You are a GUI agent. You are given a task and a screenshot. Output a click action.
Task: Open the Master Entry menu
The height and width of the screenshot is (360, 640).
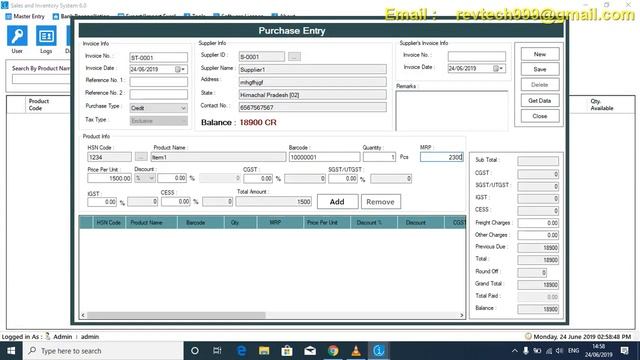coord(25,16)
